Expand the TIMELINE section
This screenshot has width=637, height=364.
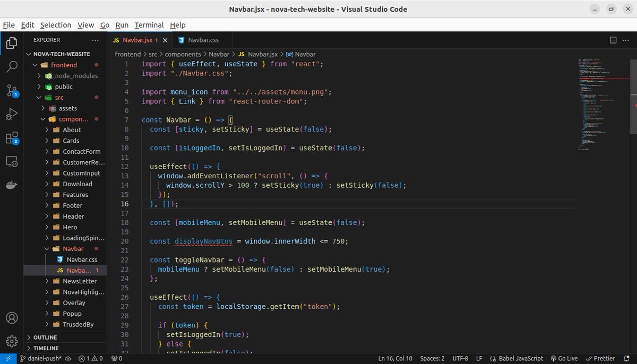[x=66, y=348]
